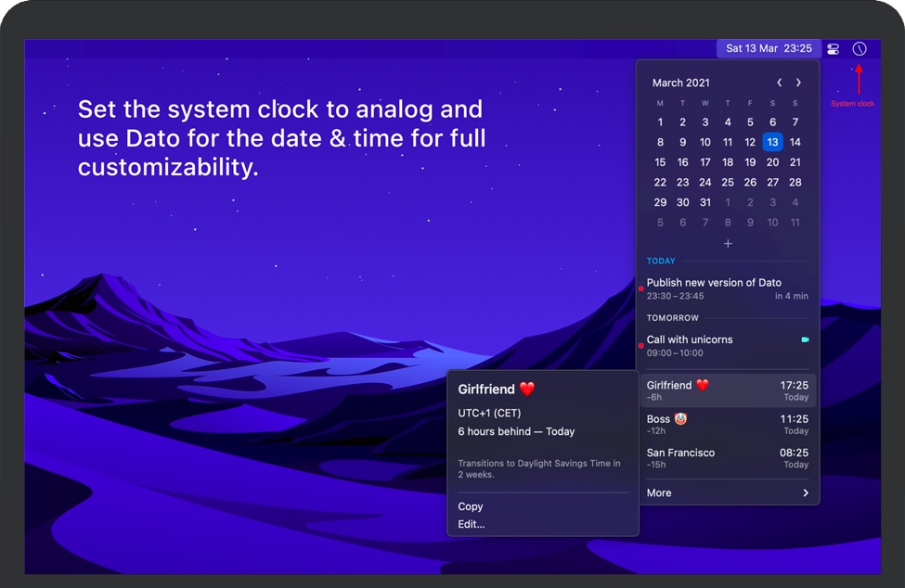
Task: Click March 17 in the calendar
Action: [x=705, y=162]
